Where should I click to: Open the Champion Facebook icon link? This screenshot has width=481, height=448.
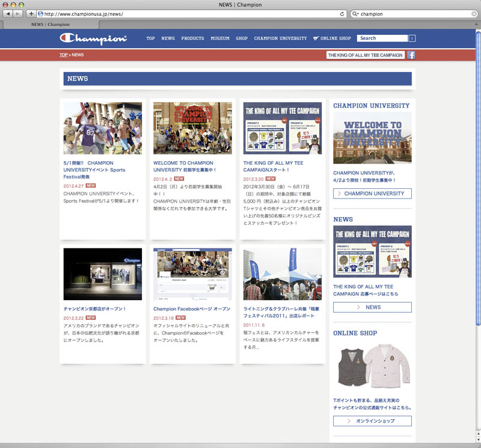point(411,55)
